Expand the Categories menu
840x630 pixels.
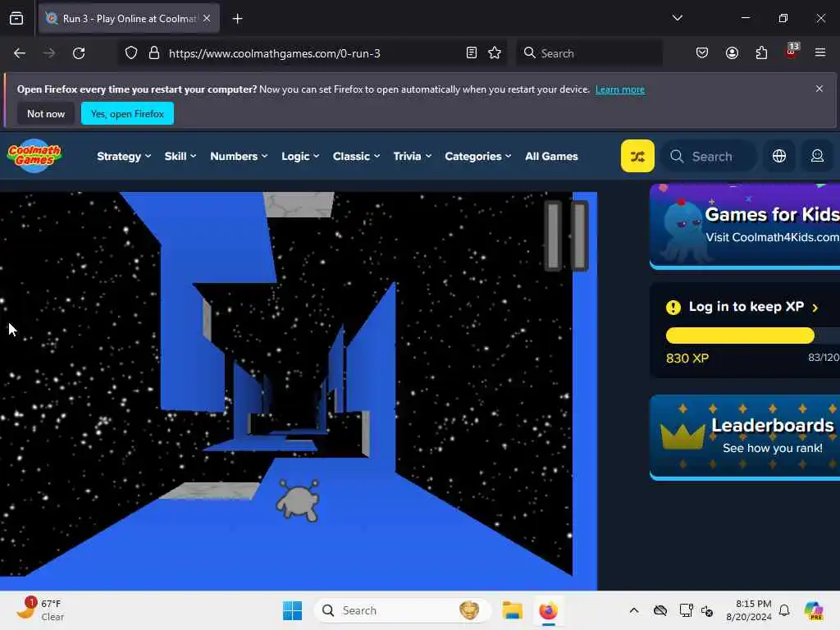[478, 157]
